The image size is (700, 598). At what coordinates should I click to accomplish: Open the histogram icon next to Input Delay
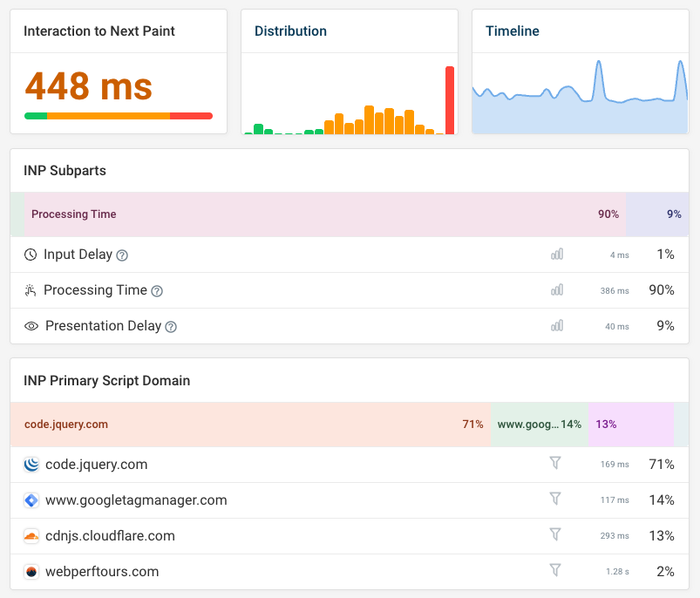coord(557,254)
